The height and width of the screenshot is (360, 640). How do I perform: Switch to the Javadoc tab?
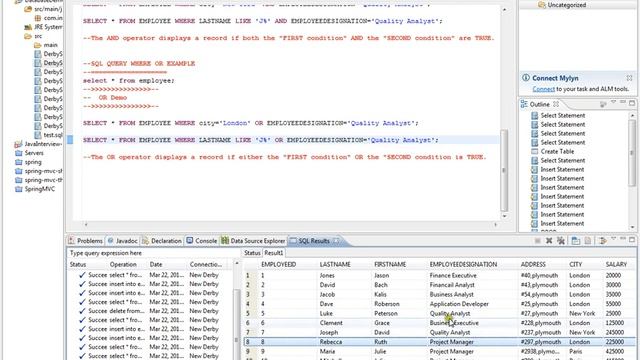point(122,241)
